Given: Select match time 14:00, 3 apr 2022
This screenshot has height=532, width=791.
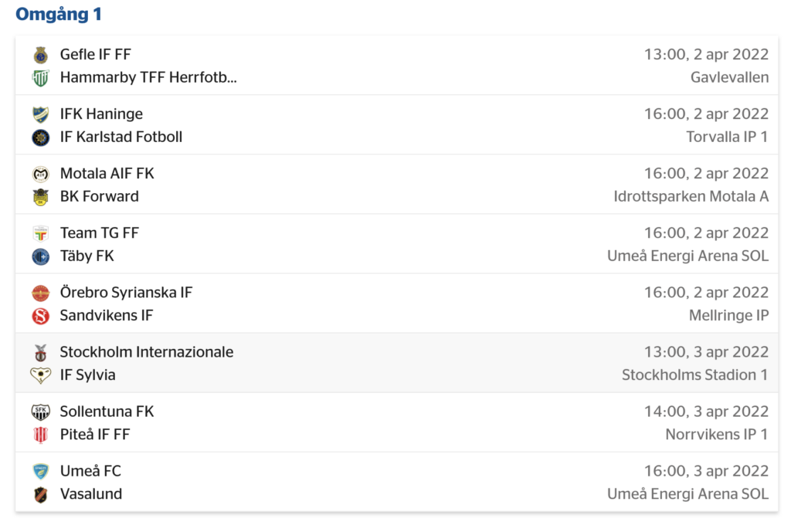Looking at the screenshot, I should (706, 412).
